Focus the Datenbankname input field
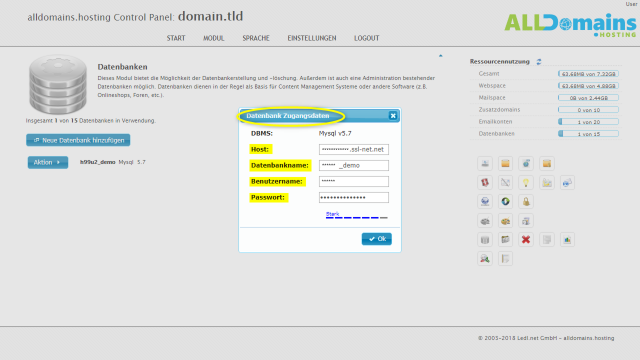This screenshot has height=360, width=640. tap(354, 165)
